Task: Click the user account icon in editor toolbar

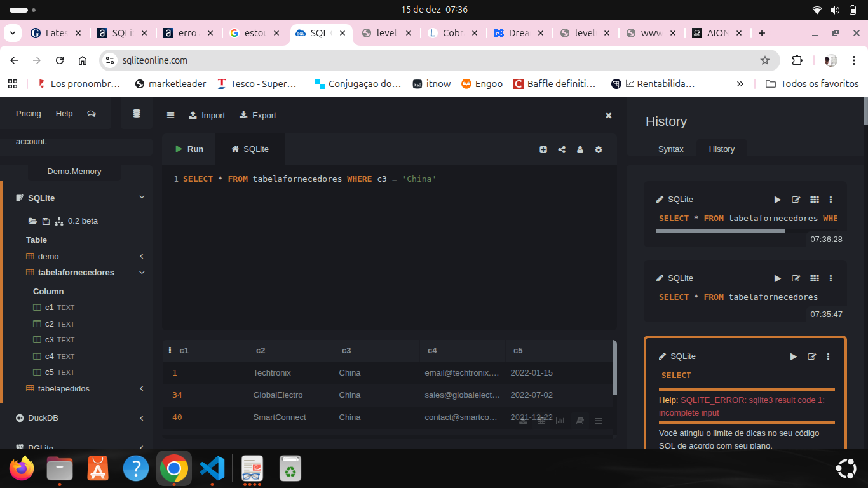Action: coord(580,150)
